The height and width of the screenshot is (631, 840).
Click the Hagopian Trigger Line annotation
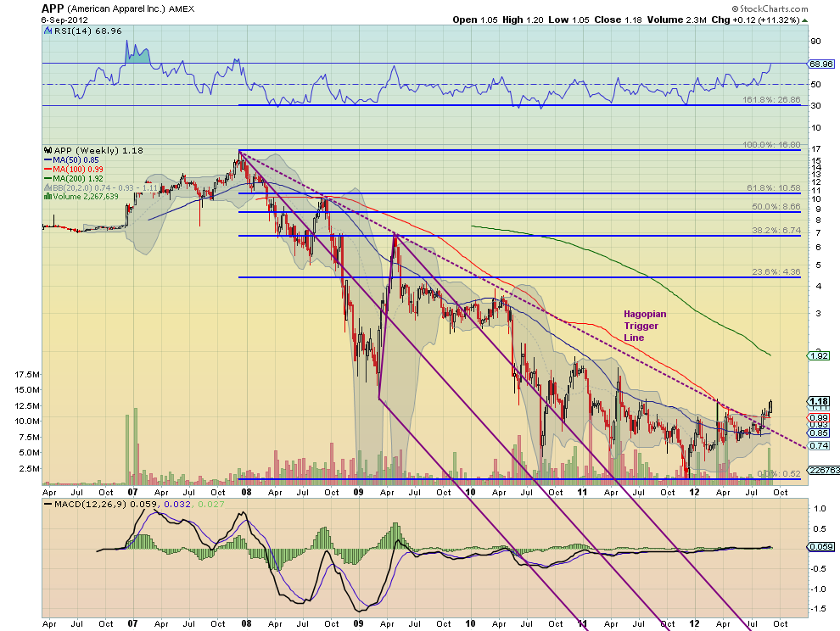pyautogui.click(x=645, y=326)
